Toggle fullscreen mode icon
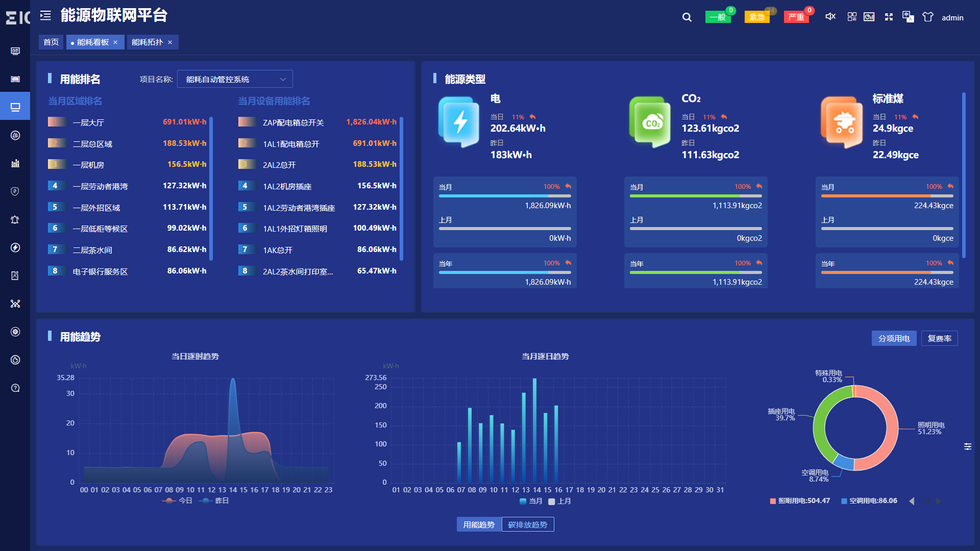This screenshot has width=980, height=551. click(x=889, y=17)
